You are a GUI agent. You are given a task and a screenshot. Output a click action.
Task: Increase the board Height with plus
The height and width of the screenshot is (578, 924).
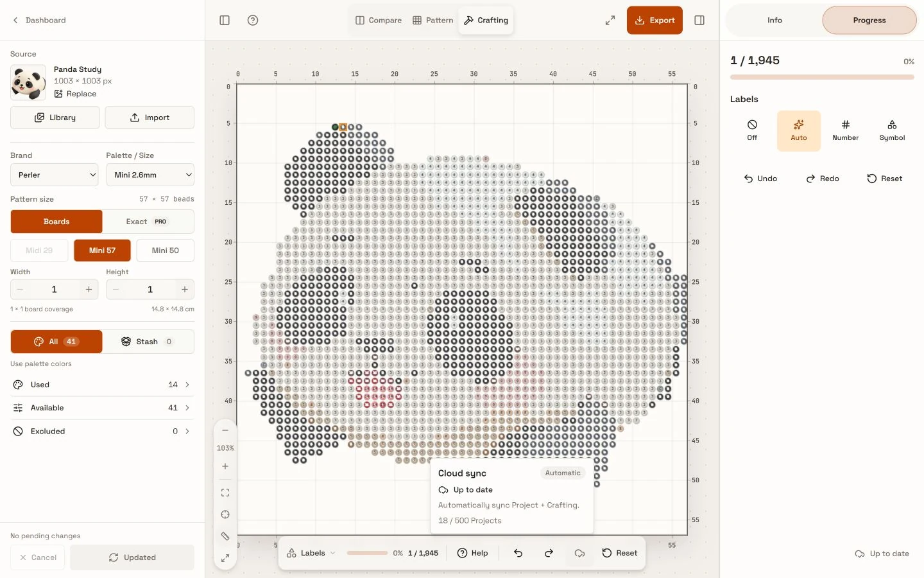185,290
